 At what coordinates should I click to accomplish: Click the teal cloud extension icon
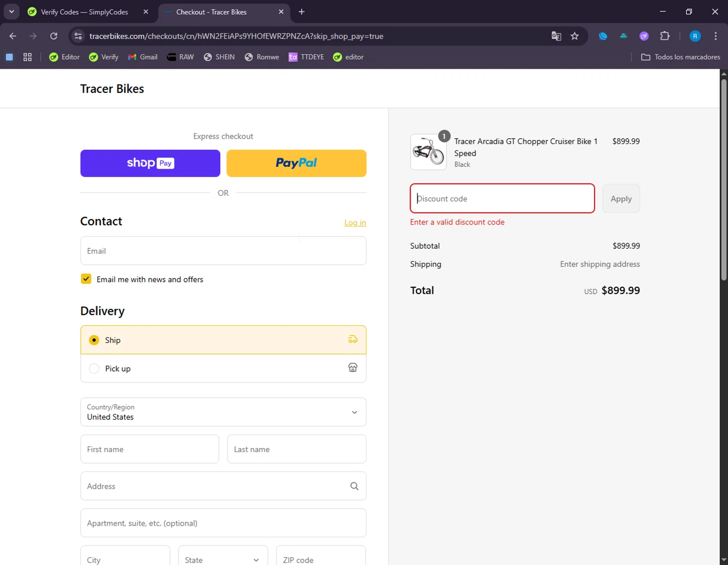point(624,36)
